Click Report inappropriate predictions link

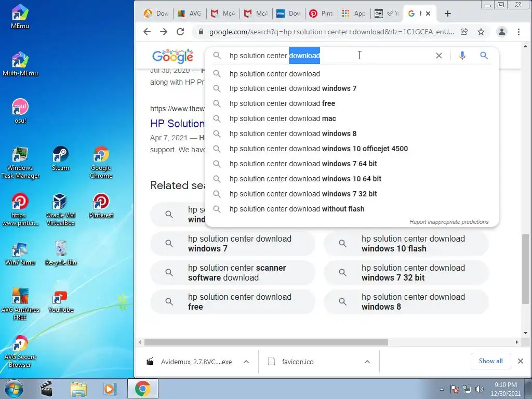pos(449,222)
